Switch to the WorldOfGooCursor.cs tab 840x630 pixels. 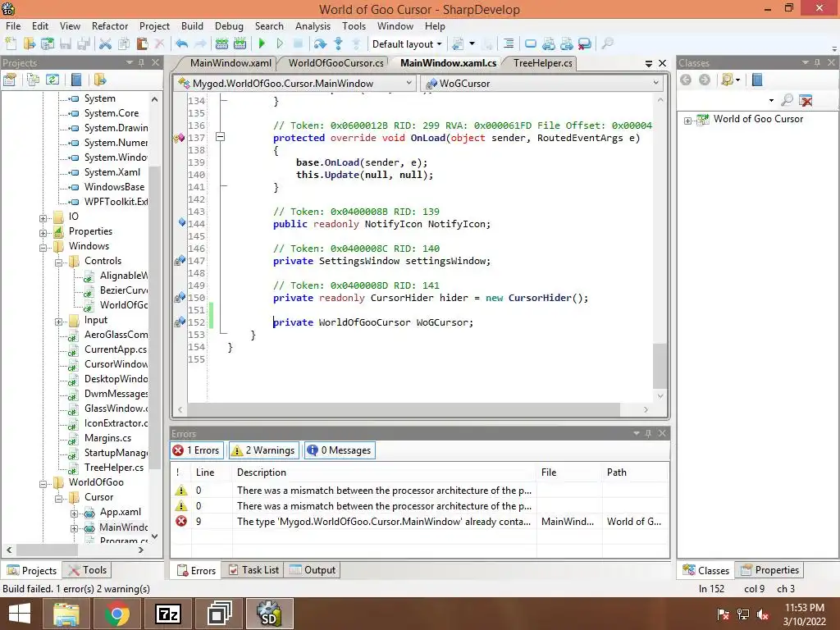click(x=336, y=63)
